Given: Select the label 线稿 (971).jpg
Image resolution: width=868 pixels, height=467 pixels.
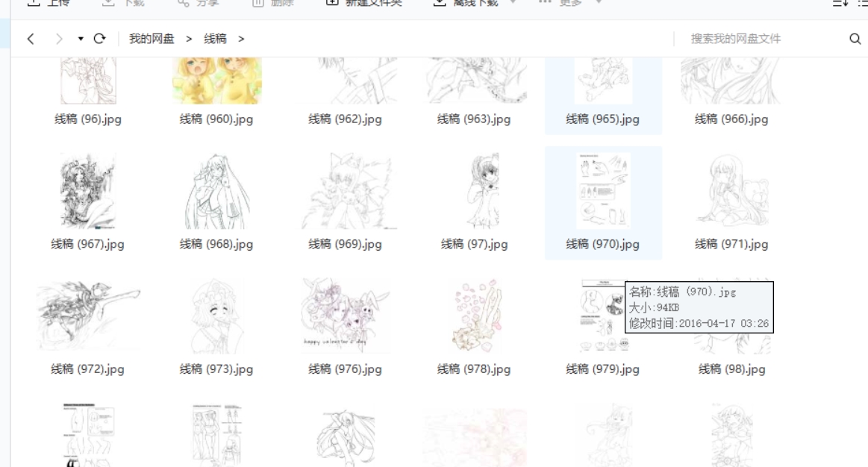Looking at the screenshot, I should tap(731, 244).
